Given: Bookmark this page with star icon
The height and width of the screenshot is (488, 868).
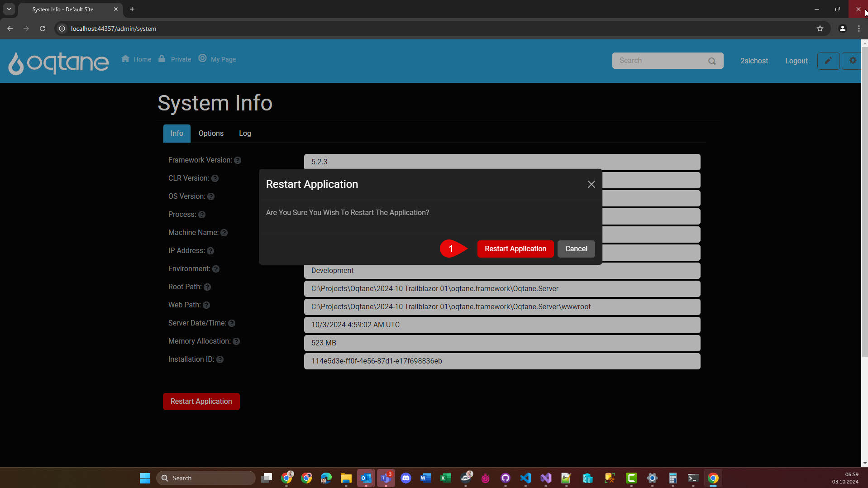Looking at the screenshot, I should [x=820, y=29].
